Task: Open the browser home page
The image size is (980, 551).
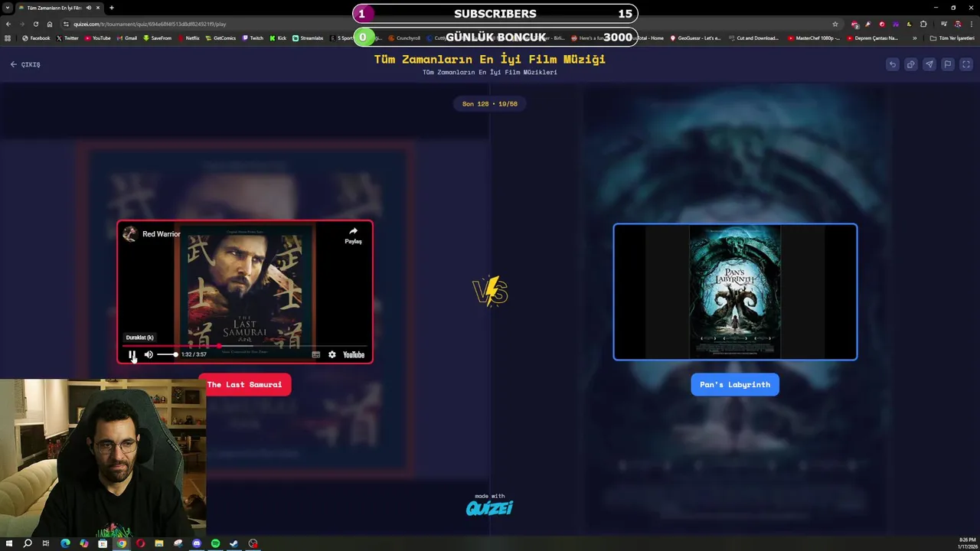Action: [50, 24]
